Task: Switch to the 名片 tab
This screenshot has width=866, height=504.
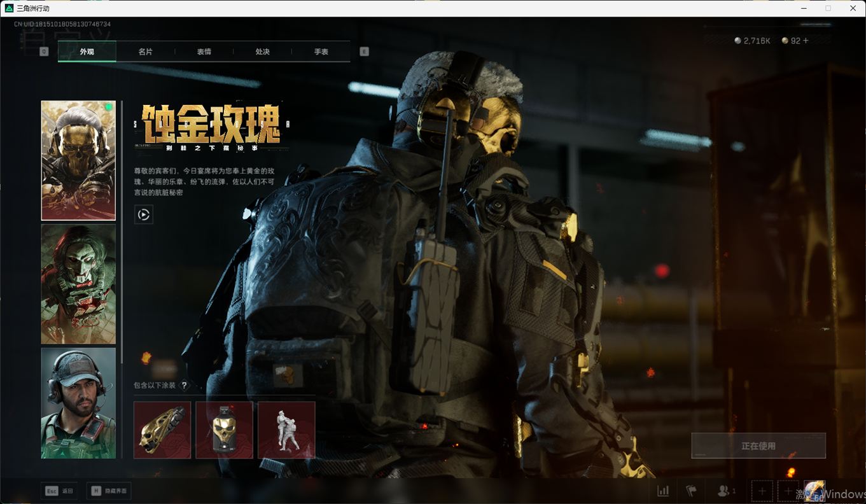Action: (146, 52)
